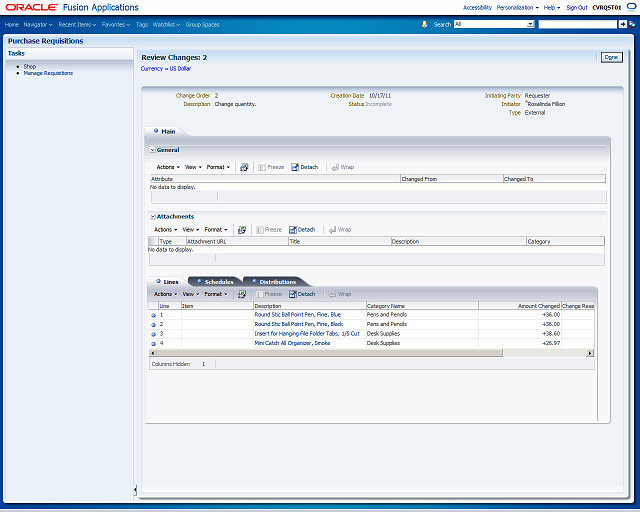Open the Personalization menu
The height and width of the screenshot is (512, 640).
point(518,8)
